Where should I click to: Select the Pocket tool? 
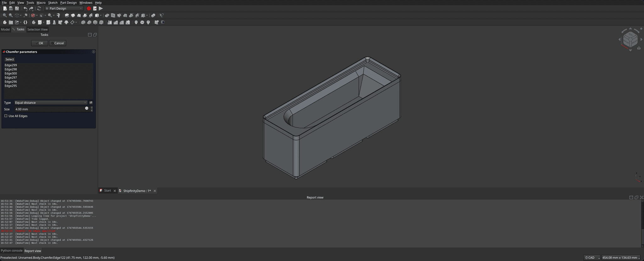click(x=107, y=15)
